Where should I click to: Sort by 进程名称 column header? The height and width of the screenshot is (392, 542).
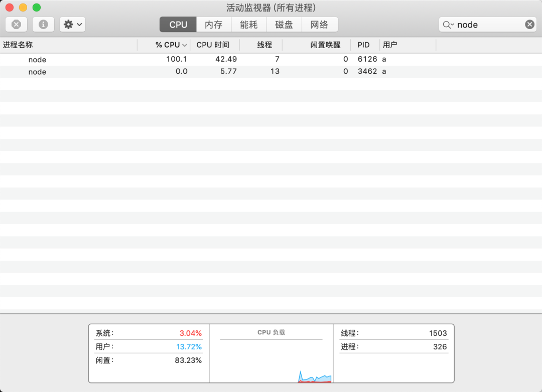coord(18,45)
